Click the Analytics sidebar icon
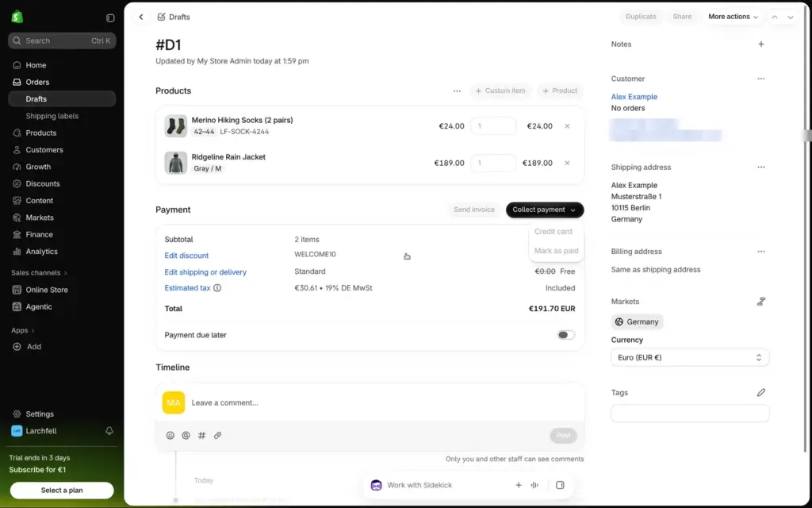The image size is (812, 508). [x=17, y=252]
